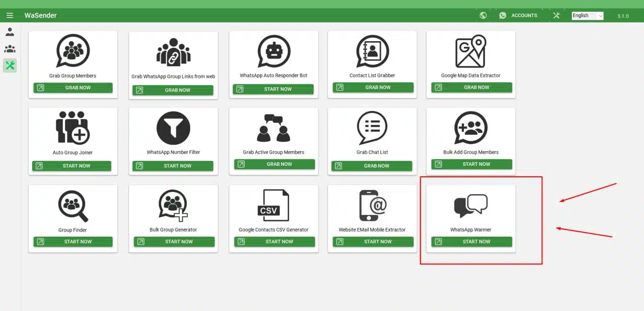Click the WhatsApp Auto Responder Bot robot icon
Image resolution: width=644 pixels, height=311 pixels.
(x=274, y=52)
